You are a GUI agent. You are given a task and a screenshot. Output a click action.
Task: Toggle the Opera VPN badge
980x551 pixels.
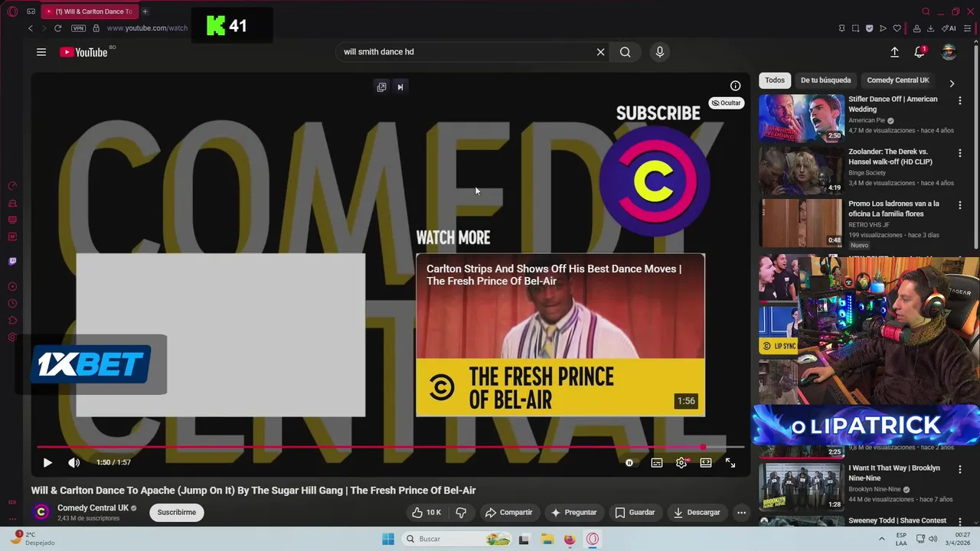click(78, 28)
